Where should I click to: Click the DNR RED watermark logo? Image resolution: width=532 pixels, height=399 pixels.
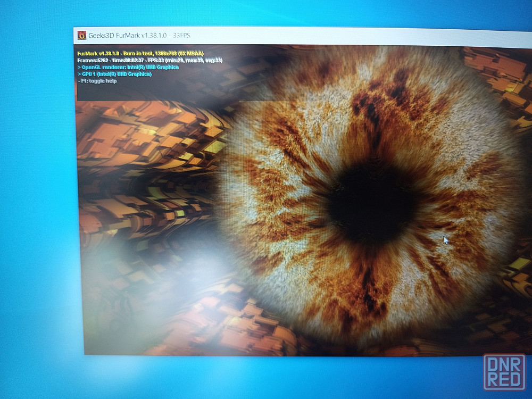click(504, 372)
